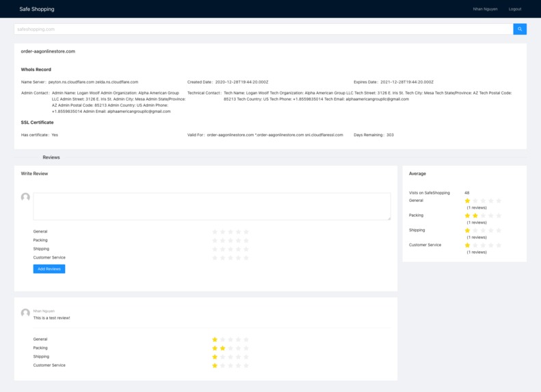Click the order-aagonlinestore.com page title
This screenshot has height=392, width=541.
(48, 51)
